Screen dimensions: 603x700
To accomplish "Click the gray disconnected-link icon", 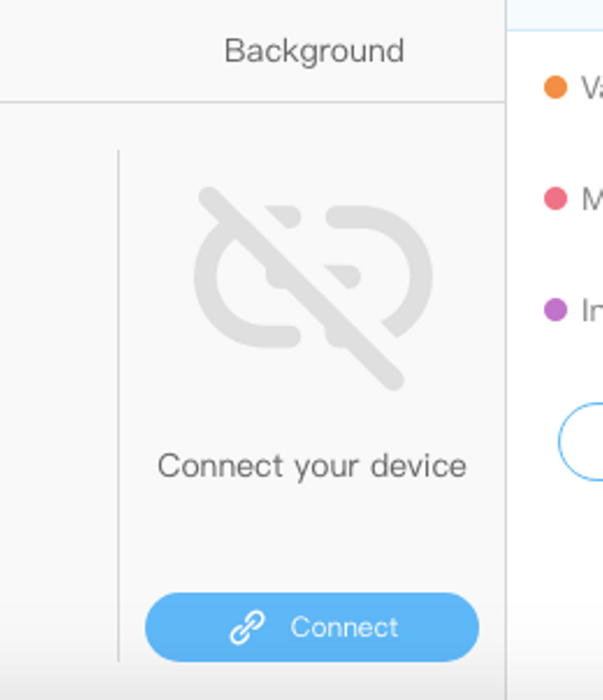I will click(313, 288).
